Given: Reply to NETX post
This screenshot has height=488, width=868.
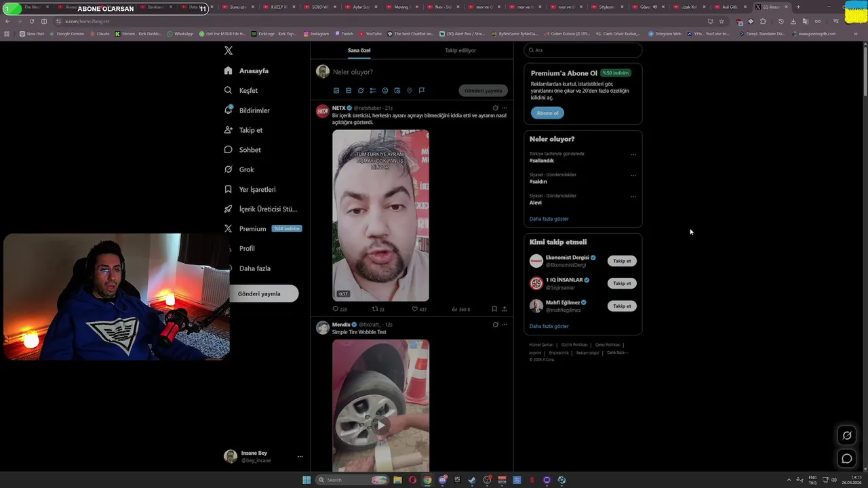Looking at the screenshot, I should pos(340,309).
